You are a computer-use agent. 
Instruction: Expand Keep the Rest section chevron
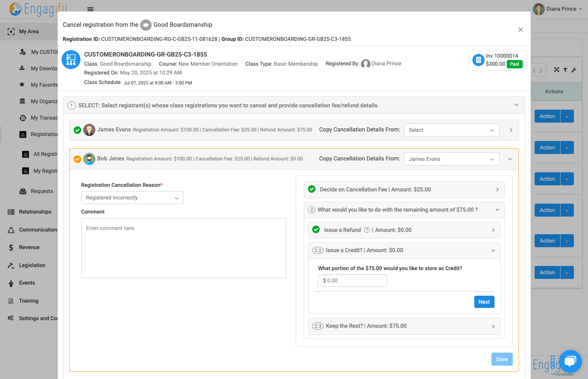tap(493, 326)
